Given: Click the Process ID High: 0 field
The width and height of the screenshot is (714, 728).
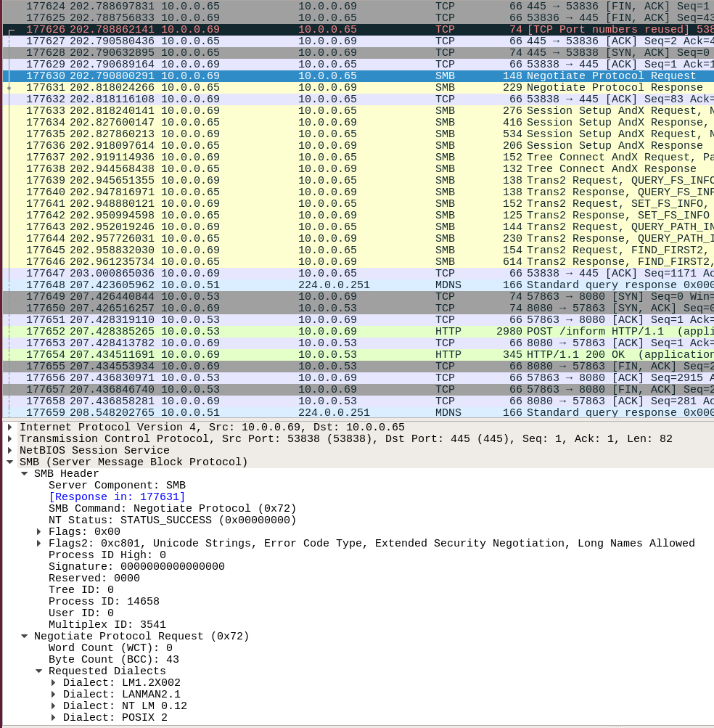Looking at the screenshot, I should tap(107, 555).
